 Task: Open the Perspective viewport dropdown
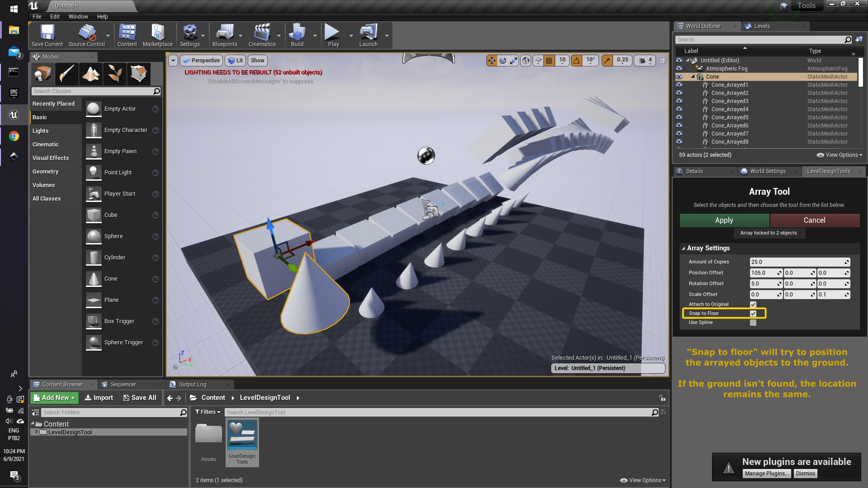coord(200,60)
